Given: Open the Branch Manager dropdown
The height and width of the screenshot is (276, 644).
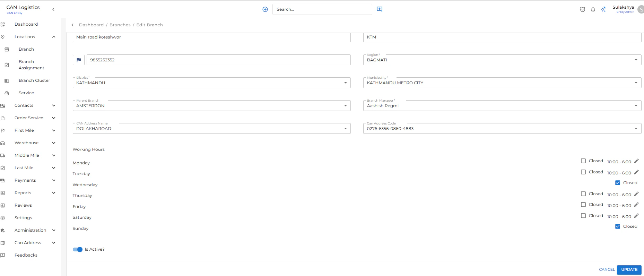Looking at the screenshot, I should (502, 105).
